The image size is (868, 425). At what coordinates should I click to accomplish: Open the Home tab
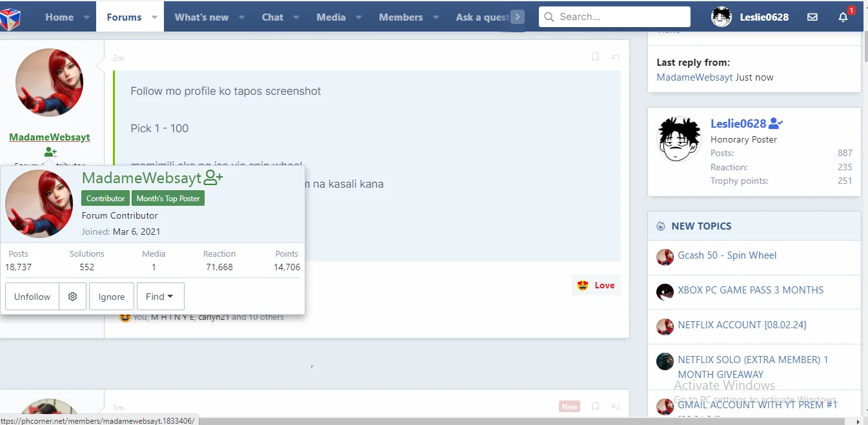(x=59, y=17)
